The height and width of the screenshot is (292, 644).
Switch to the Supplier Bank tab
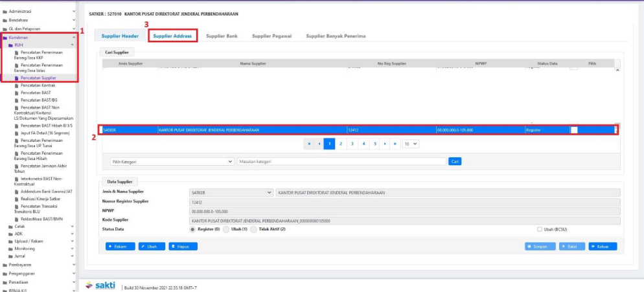coord(222,36)
